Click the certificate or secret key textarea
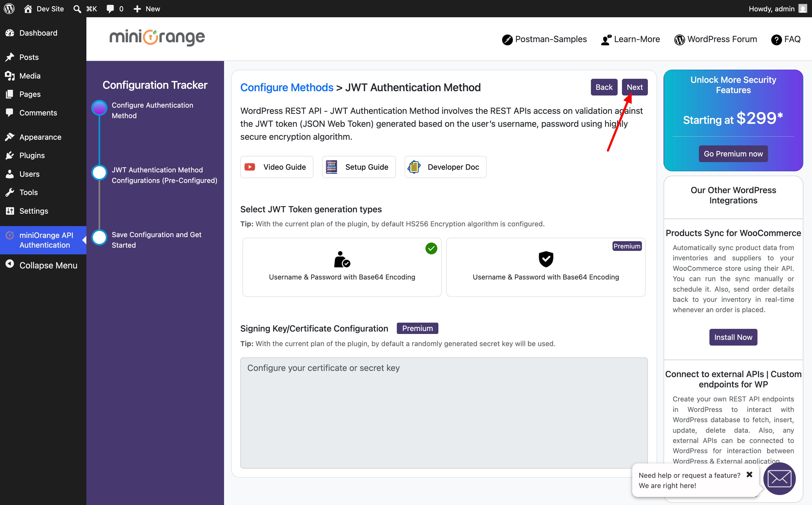Image resolution: width=812 pixels, height=505 pixels. pyautogui.click(x=444, y=413)
